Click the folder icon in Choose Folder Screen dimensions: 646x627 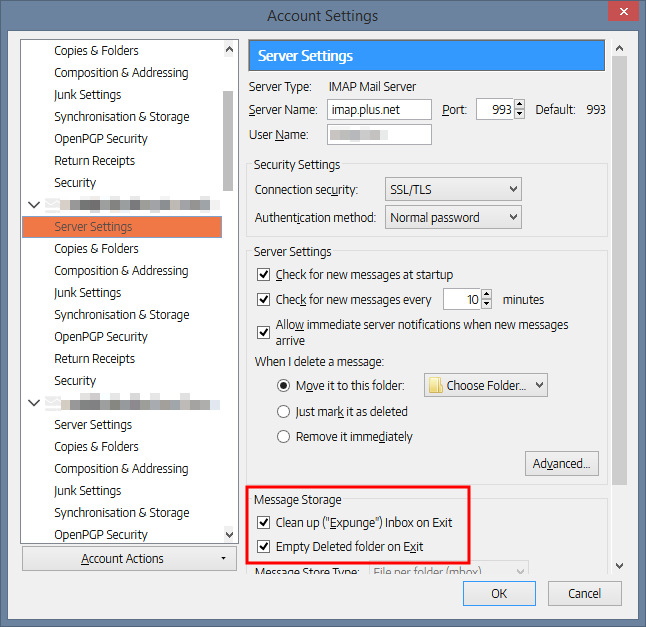coord(435,386)
